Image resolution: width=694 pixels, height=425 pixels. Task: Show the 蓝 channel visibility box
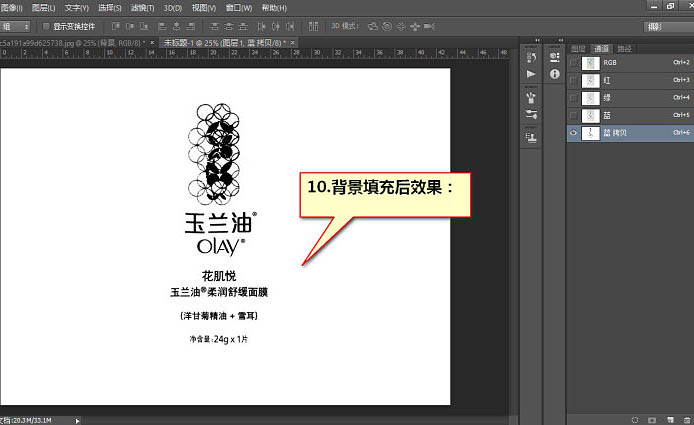(574, 116)
